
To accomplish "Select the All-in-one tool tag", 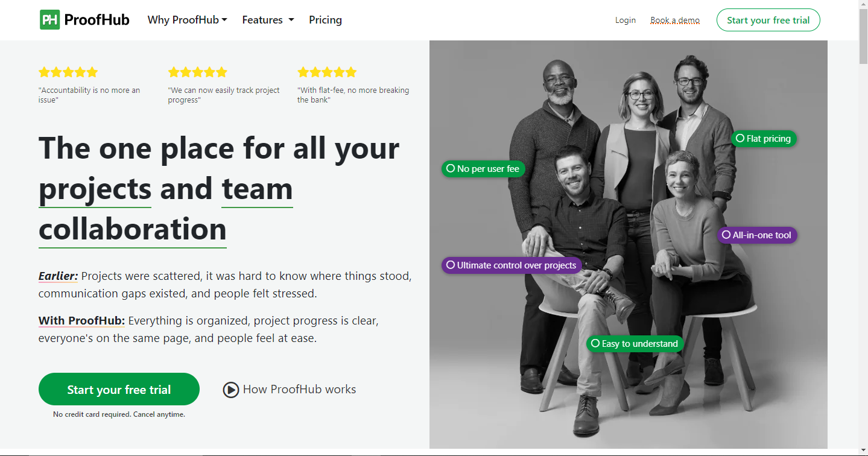I will click(757, 235).
